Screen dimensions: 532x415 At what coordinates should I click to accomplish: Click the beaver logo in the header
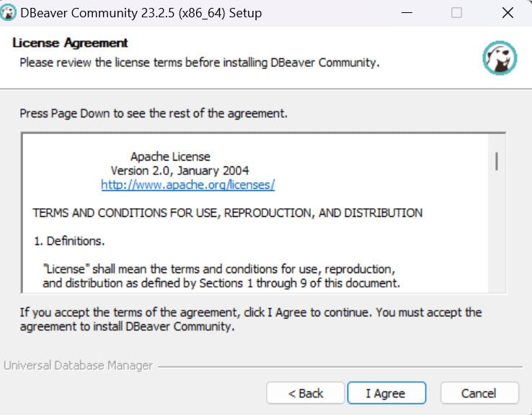point(499,59)
